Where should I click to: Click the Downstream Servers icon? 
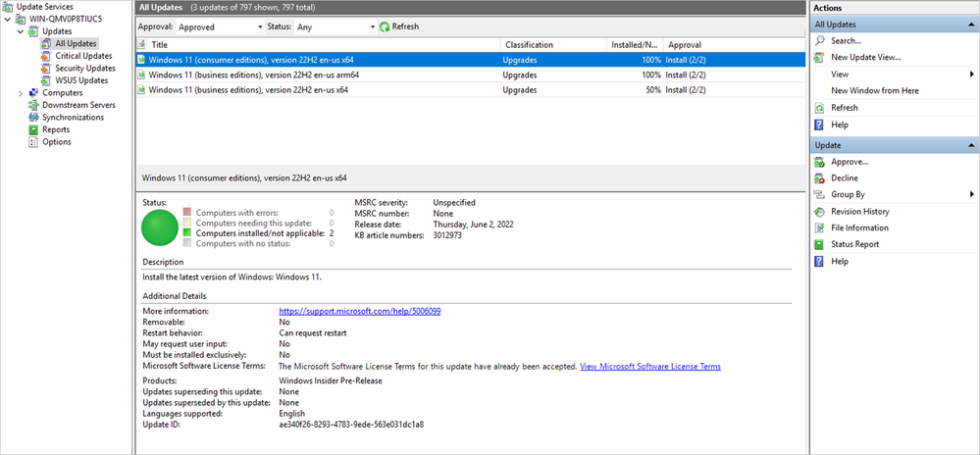coord(33,105)
